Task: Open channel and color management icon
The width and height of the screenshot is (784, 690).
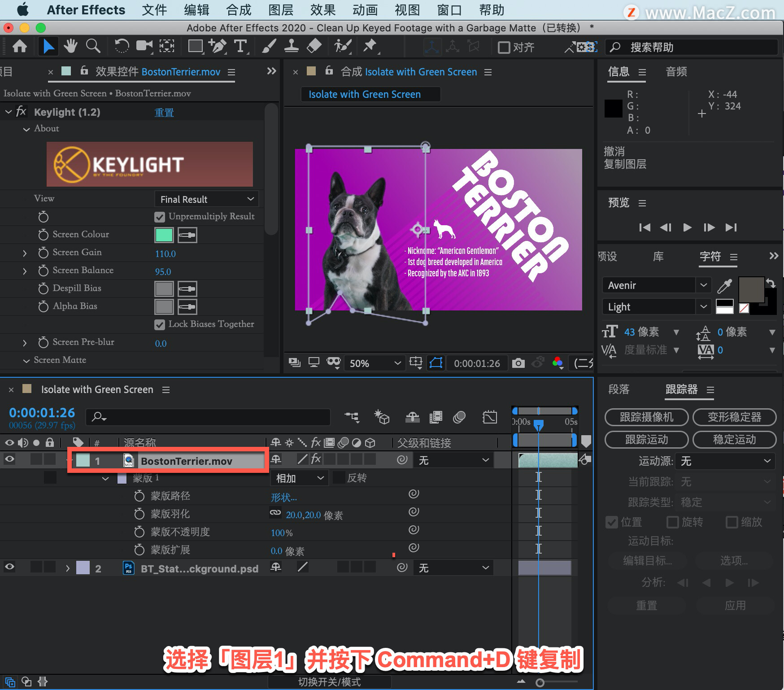Action: point(558,363)
